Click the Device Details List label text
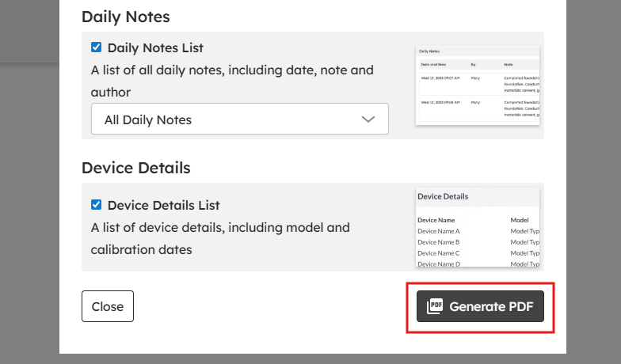 pos(163,205)
